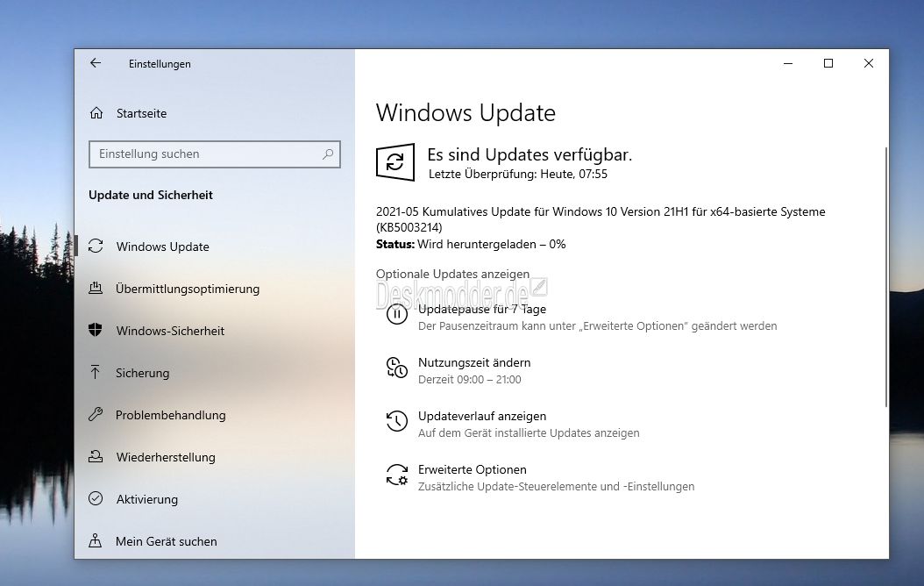The height and width of the screenshot is (586, 924).
Task: Click the Pausenzeitraum description text
Action: pyautogui.click(x=598, y=326)
